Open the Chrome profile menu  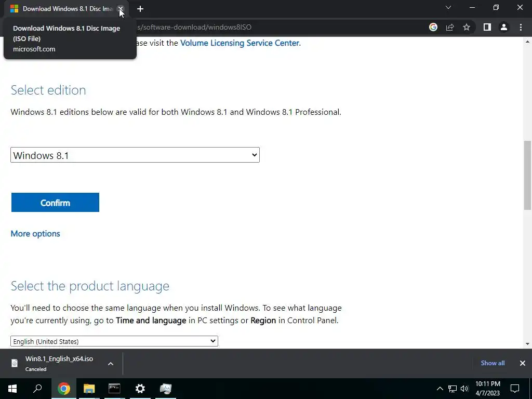(x=504, y=27)
